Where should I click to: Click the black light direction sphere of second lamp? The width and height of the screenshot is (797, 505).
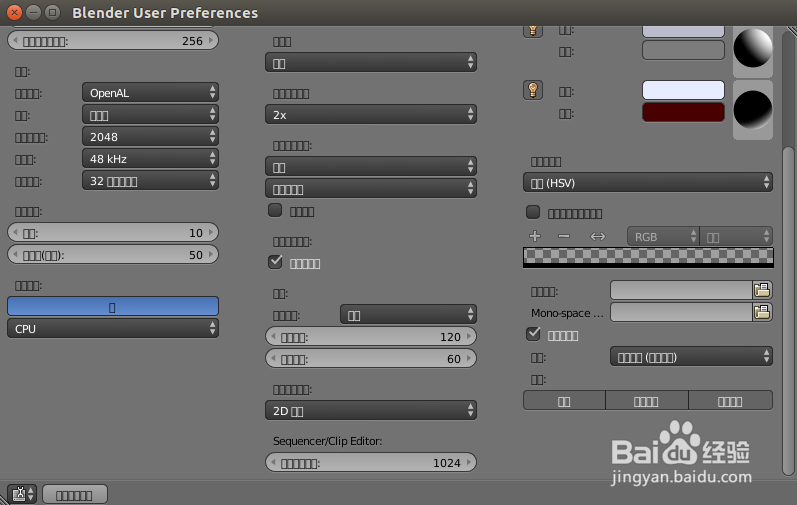click(753, 110)
